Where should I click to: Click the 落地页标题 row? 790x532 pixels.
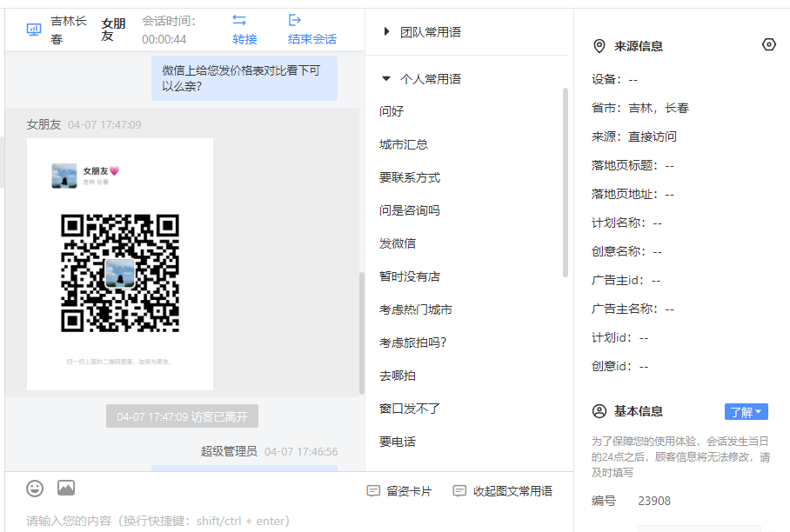point(633,165)
